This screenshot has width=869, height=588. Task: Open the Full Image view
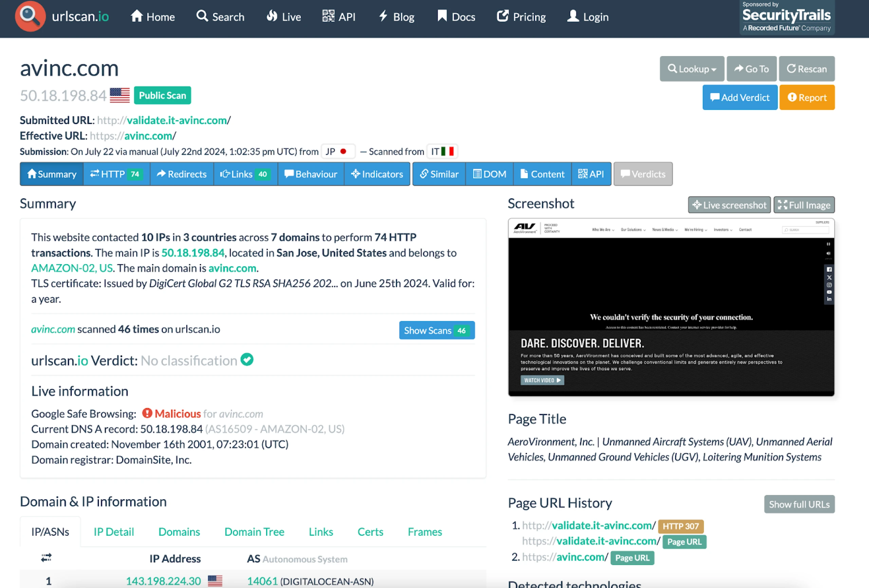tap(804, 205)
